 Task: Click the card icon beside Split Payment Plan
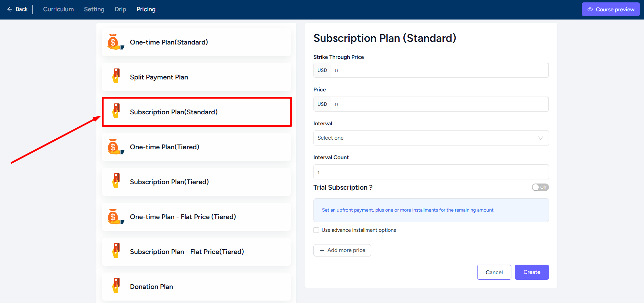[x=116, y=76]
